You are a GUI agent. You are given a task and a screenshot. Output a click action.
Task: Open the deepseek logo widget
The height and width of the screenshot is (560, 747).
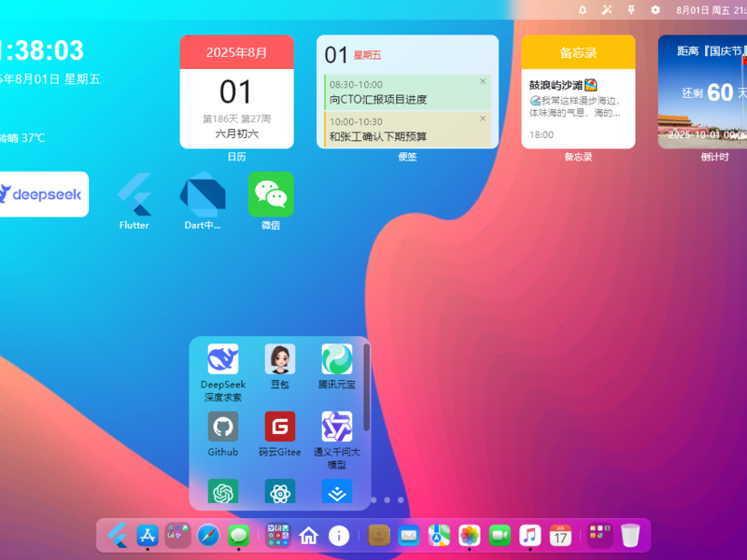coord(42,194)
